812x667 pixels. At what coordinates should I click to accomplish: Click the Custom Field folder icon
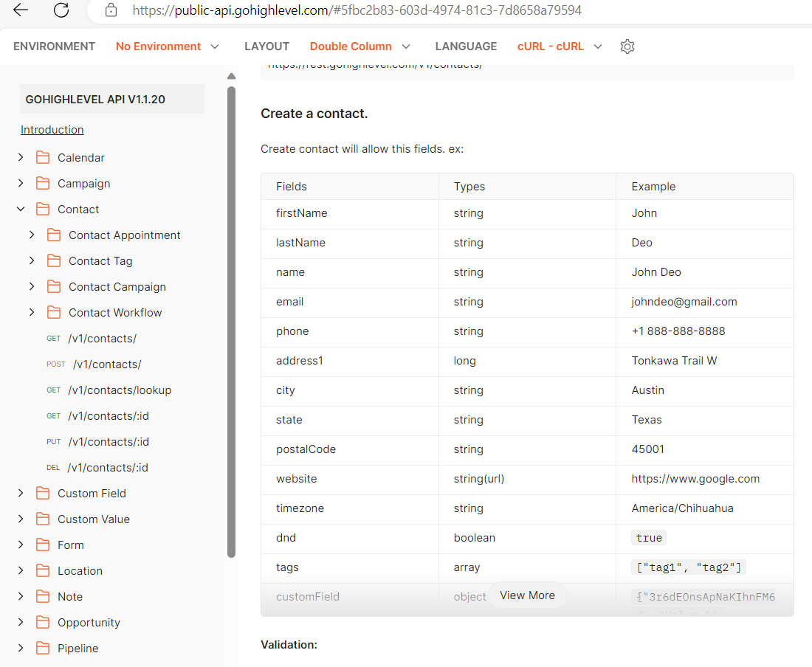[x=43, y=494]
